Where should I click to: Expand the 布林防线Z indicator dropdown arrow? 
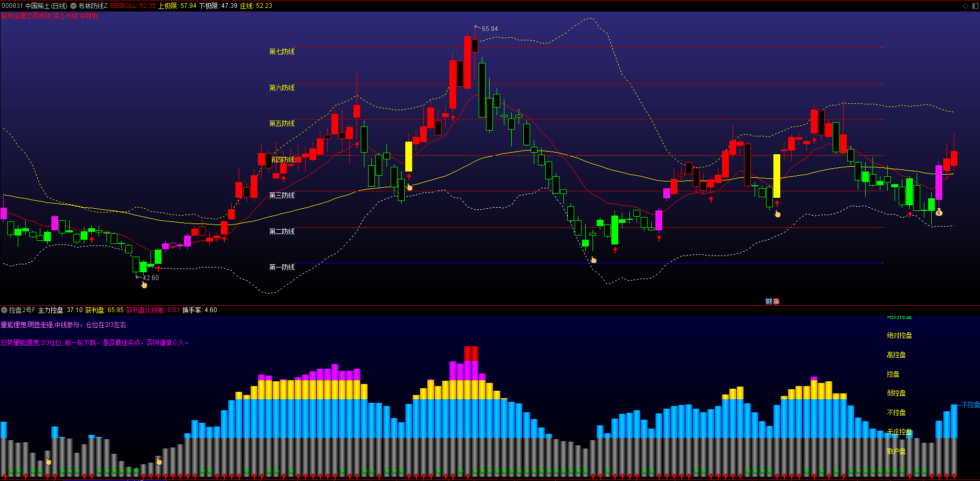click(x=73, y=6)
